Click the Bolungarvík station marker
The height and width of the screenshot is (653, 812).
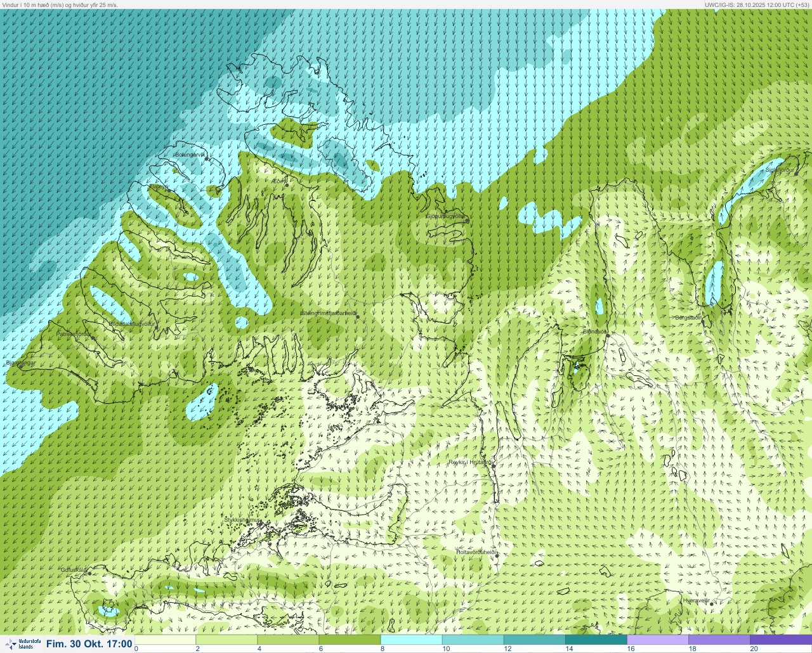(x=207, y=158)
